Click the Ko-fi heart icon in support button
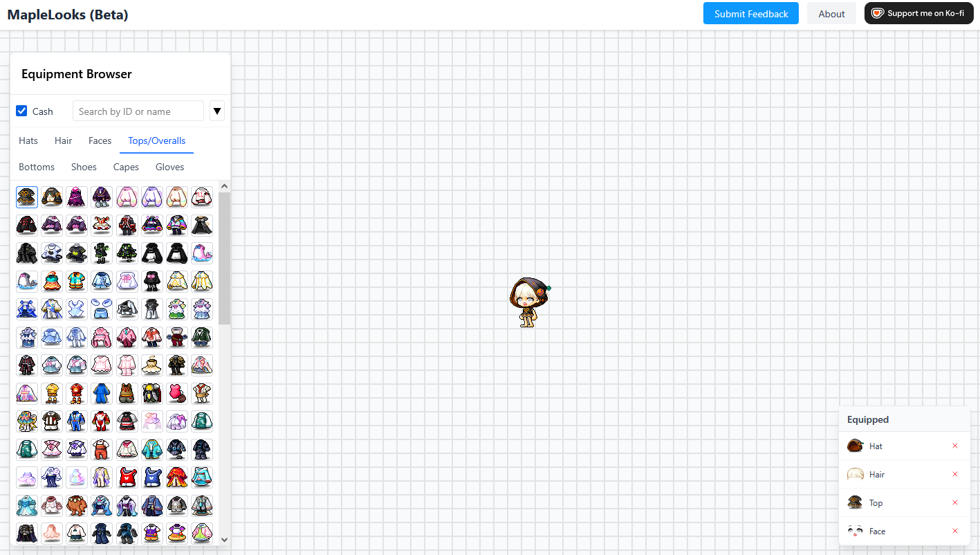Viewport: 980px width, 555px height. (x=878, y=13)
